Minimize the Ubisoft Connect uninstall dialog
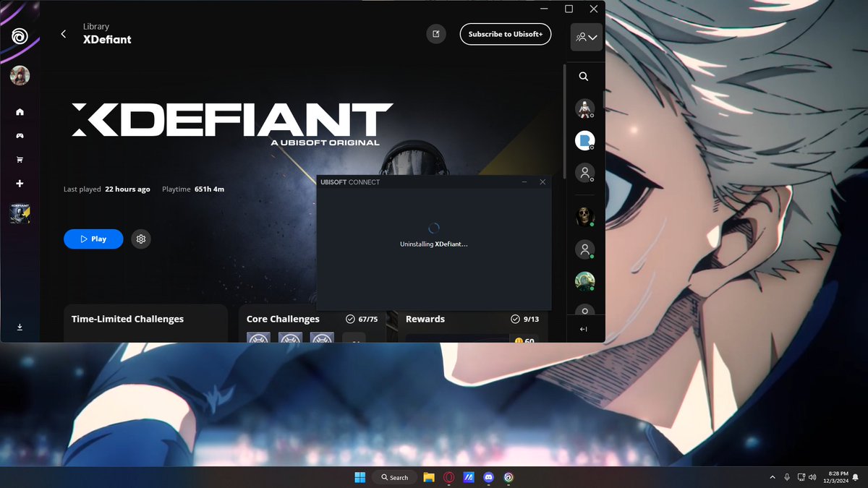 (x=524, y=182)
